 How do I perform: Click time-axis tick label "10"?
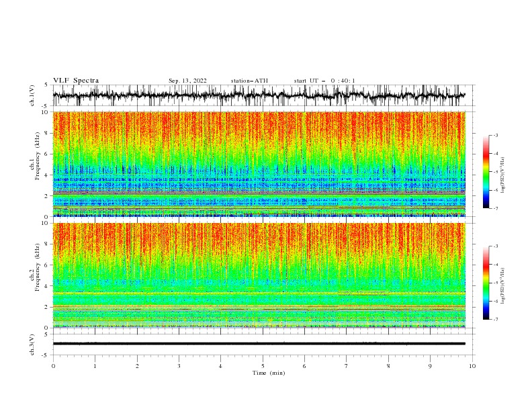472,366
